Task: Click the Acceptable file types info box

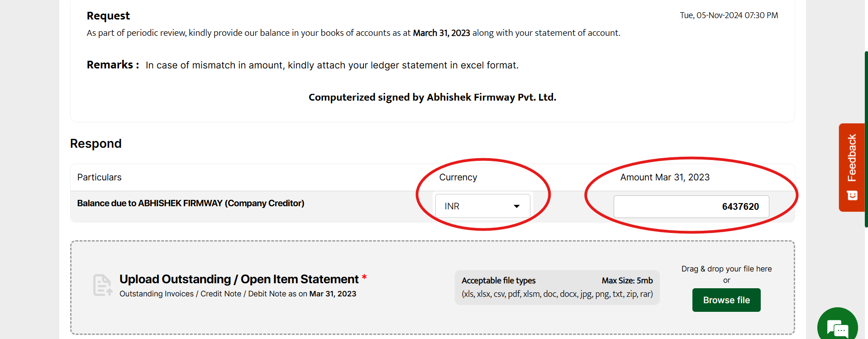Action: coord(557,287)
